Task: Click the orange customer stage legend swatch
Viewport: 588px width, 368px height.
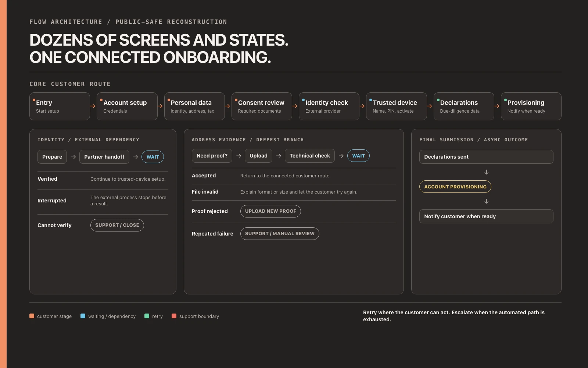Action: coord(32,316)
